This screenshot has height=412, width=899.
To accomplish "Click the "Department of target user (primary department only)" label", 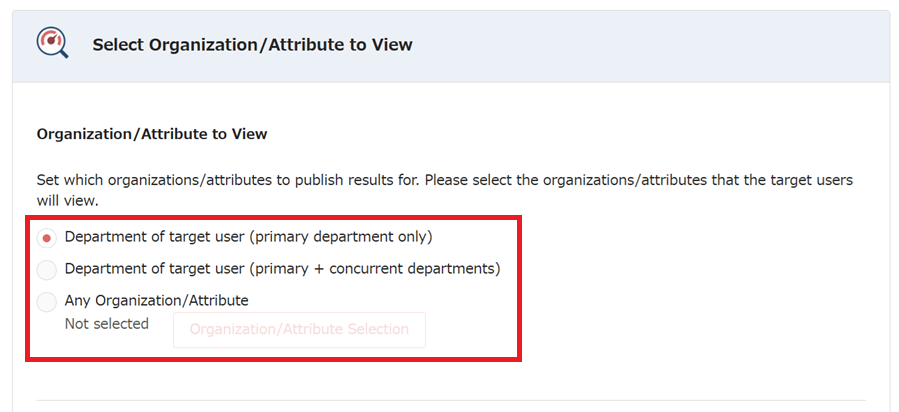I will click(248, 237).
